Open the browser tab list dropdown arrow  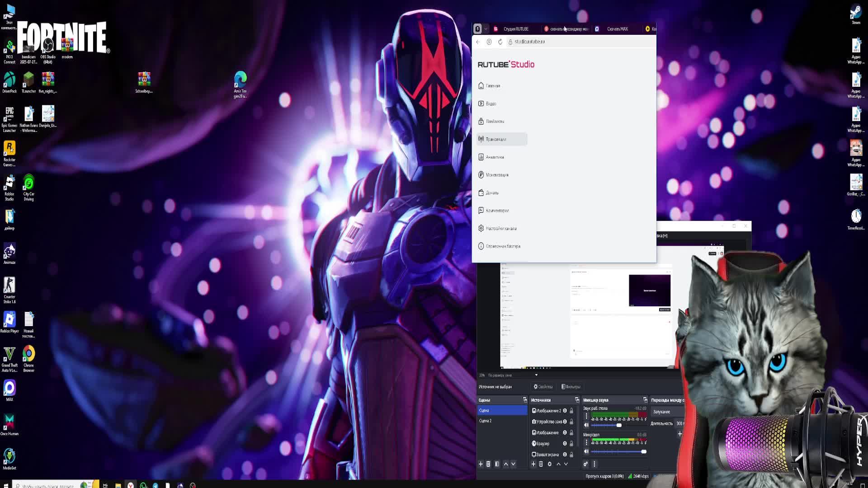486,29
